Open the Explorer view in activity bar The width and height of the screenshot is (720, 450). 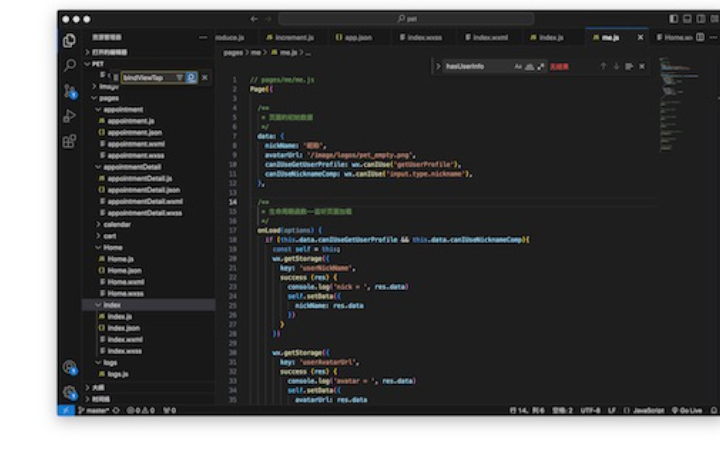[x=69, y=40]
